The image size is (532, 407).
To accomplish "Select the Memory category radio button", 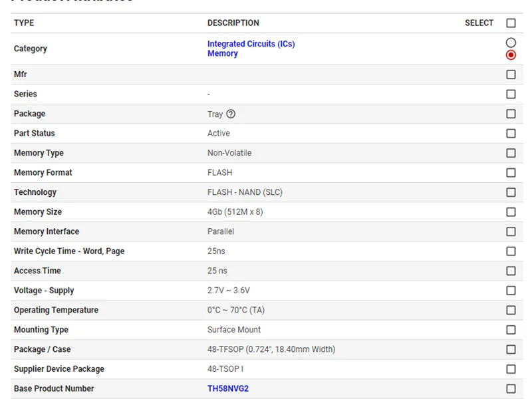I will [x=511, y=55].
